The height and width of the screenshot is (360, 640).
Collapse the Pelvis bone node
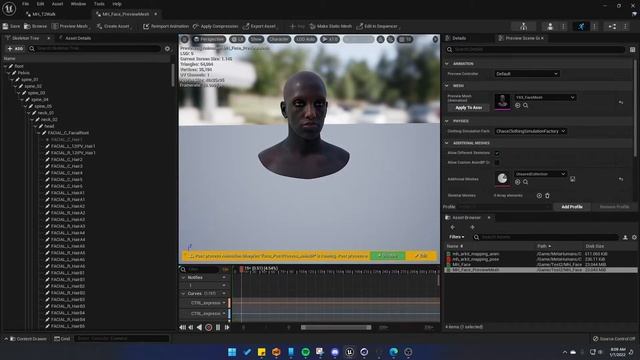click(9, 73)
